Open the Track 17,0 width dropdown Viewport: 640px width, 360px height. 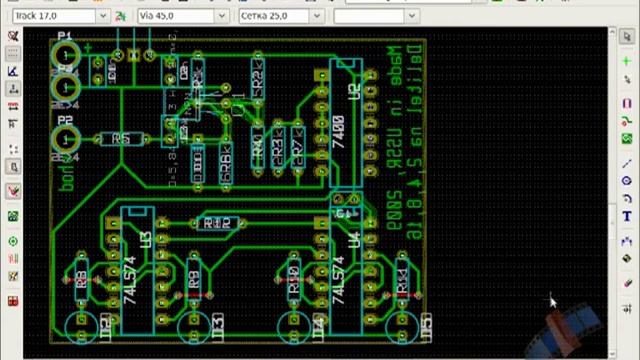103,16
